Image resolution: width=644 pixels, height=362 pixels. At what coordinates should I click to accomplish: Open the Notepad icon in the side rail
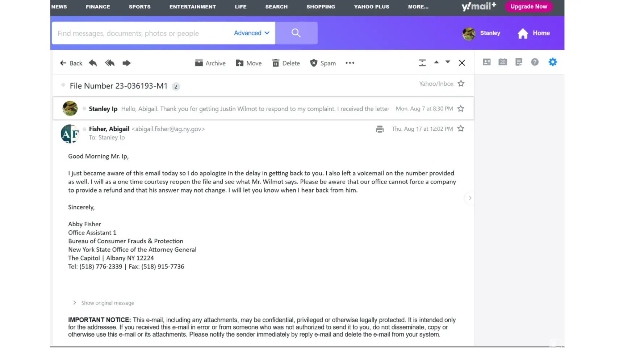(x=519, y=62)
